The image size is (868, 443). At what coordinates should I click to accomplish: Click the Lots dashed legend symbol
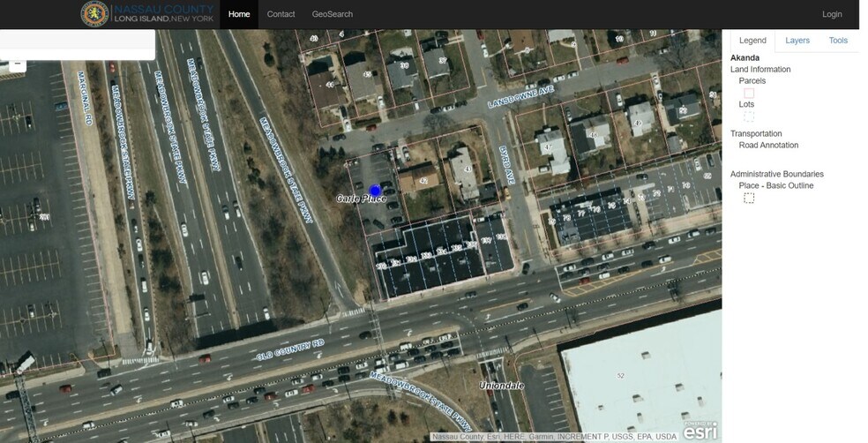click(x=749, y=116)
